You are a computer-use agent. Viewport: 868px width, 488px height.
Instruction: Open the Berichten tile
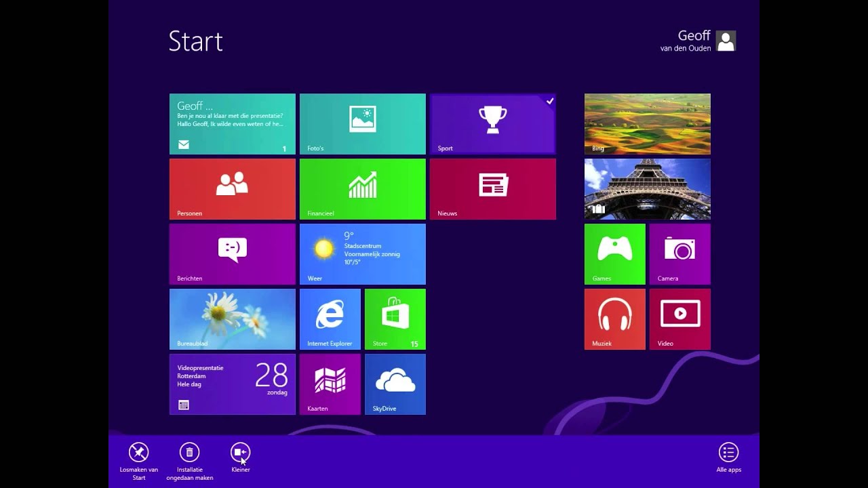pyautogui.click(x=232, y=254)
